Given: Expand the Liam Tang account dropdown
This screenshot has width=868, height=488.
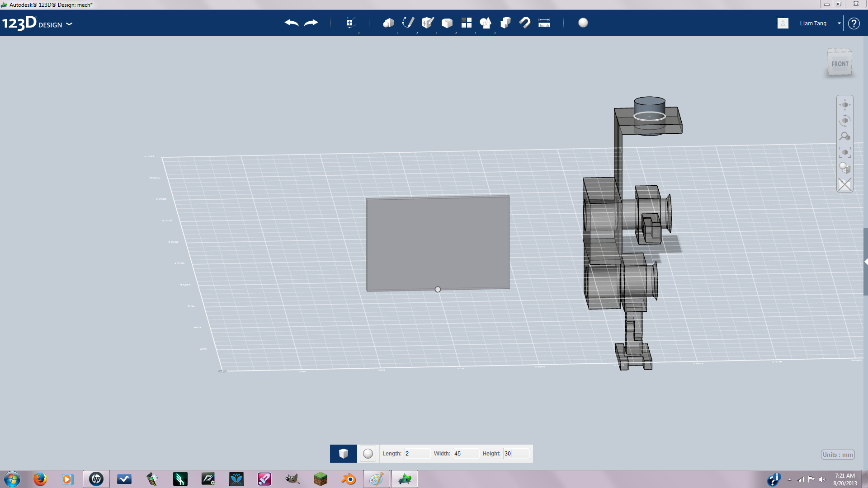Looking at the screenshot, I should pyautogui.click(x=839, y=23).
